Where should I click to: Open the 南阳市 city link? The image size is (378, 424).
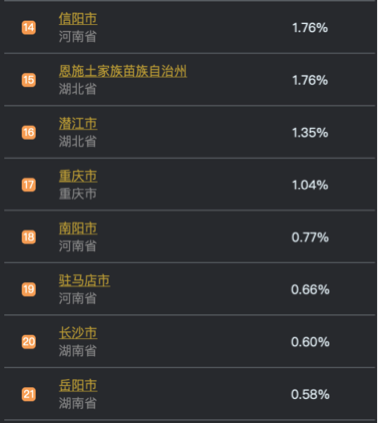(x=78, y=228)
